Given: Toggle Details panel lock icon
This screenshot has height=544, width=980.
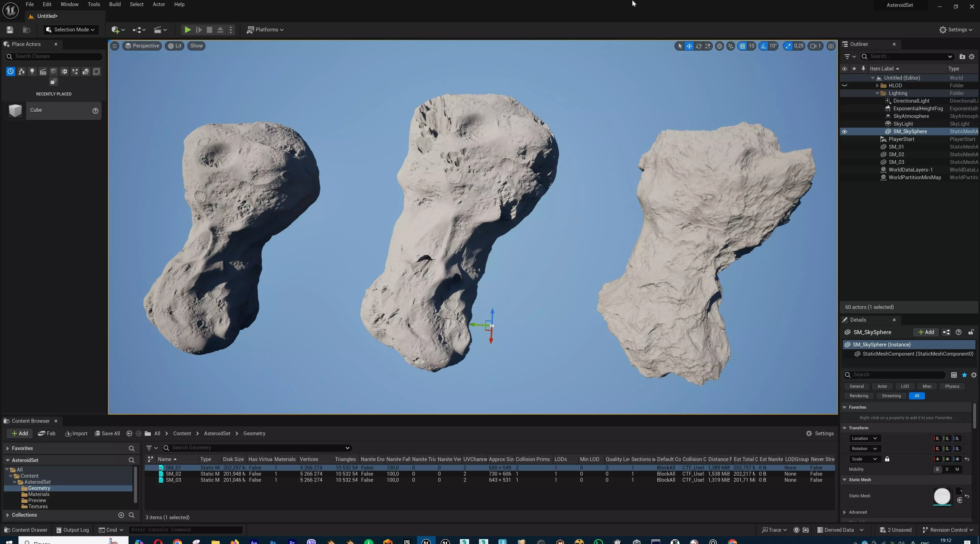Looking at the screenshot, I should click(x=971, y=332).
